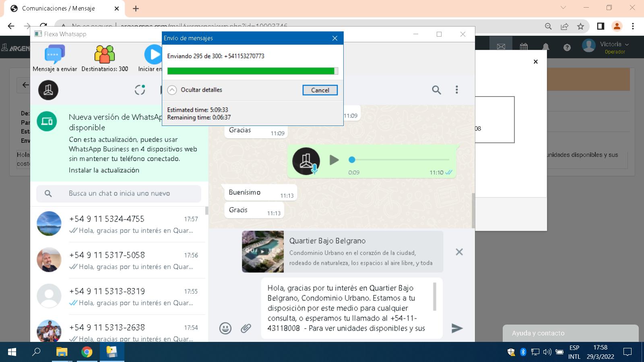Open WhatsApp profile avatar at top of chat list

click(x=48, y=90)
